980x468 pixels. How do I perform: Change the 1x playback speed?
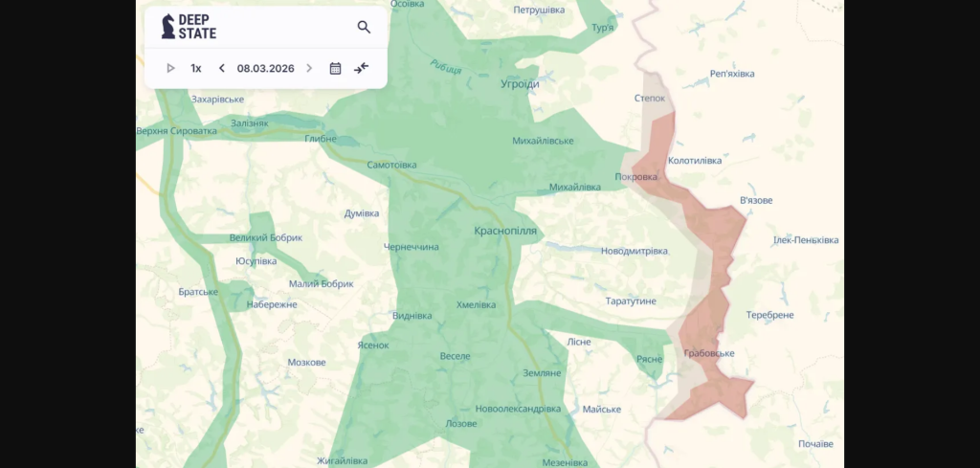[196, 68]
